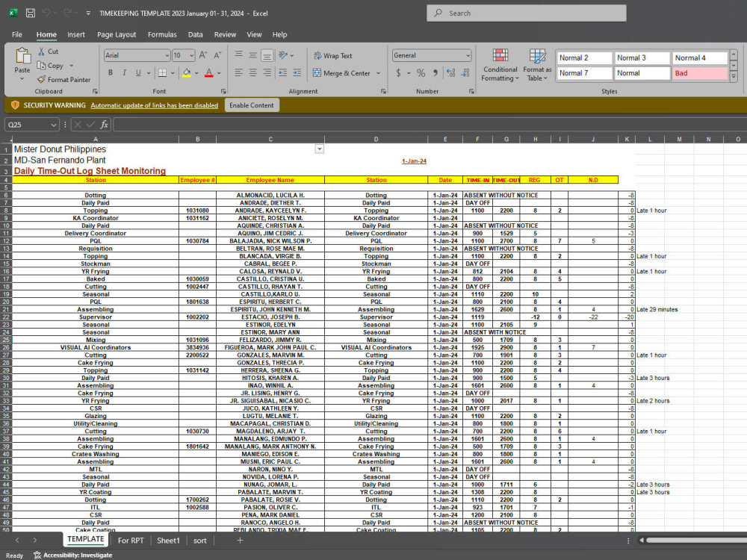The width and height of the screenshot is (747, 560).
Task: Toggle Bottom Align vertical alignment
Action: (x=267, y=55)
